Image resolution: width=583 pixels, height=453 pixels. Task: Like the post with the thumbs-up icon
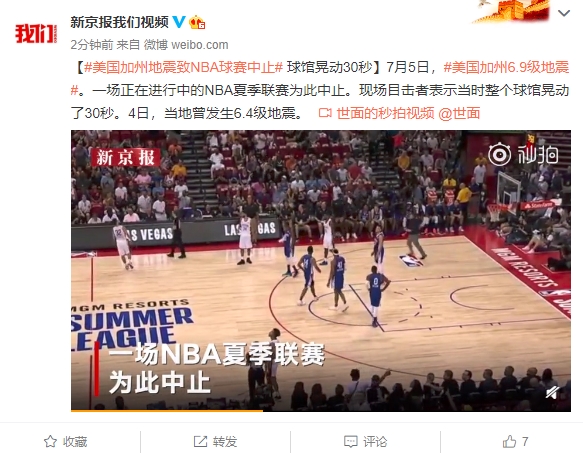pyautogui.click(x=509, y=441)
